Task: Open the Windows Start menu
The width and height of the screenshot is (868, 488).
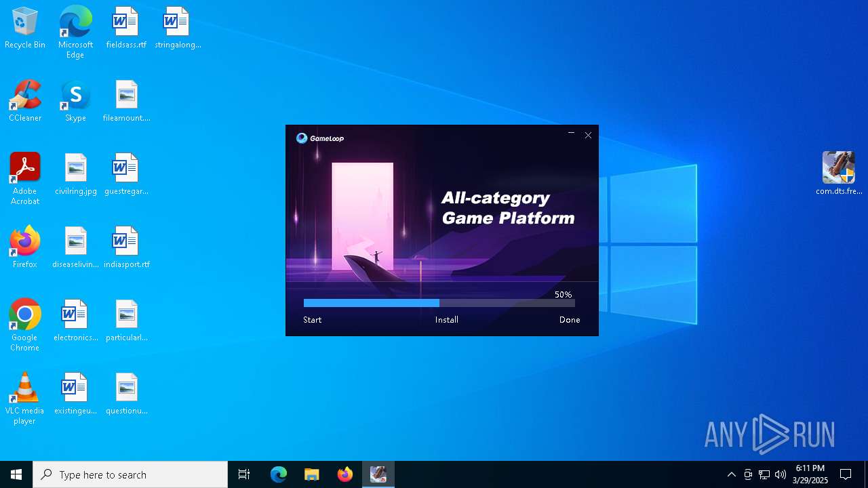Action: [x=16, y=474]
